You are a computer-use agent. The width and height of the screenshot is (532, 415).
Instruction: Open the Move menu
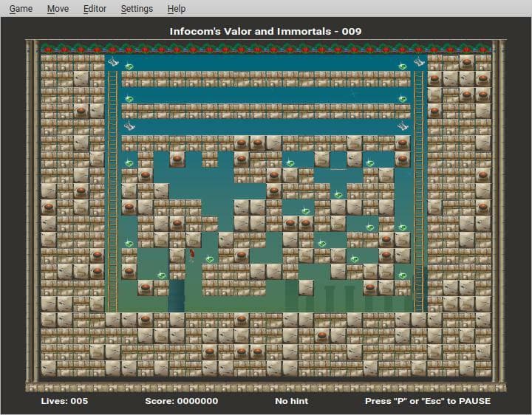click(x=58, y=8)
